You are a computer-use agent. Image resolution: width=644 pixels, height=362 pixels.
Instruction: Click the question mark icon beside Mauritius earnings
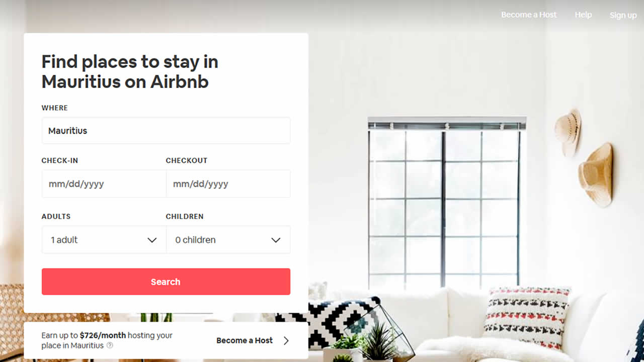coord(110,345)
